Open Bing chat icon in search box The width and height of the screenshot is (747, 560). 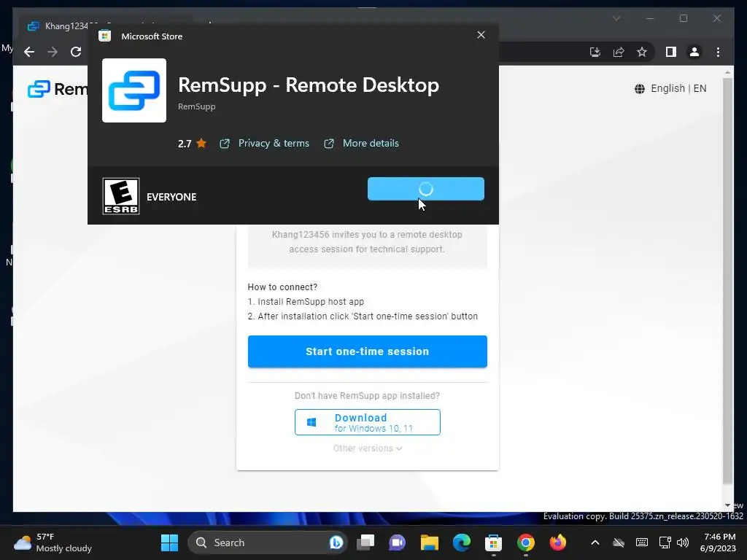coord(336,542)
